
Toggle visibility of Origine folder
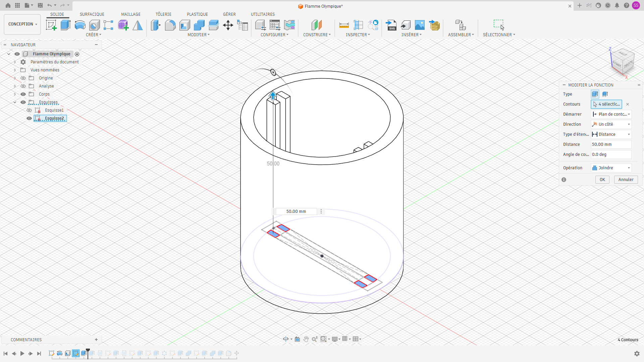tap(23, 78)
